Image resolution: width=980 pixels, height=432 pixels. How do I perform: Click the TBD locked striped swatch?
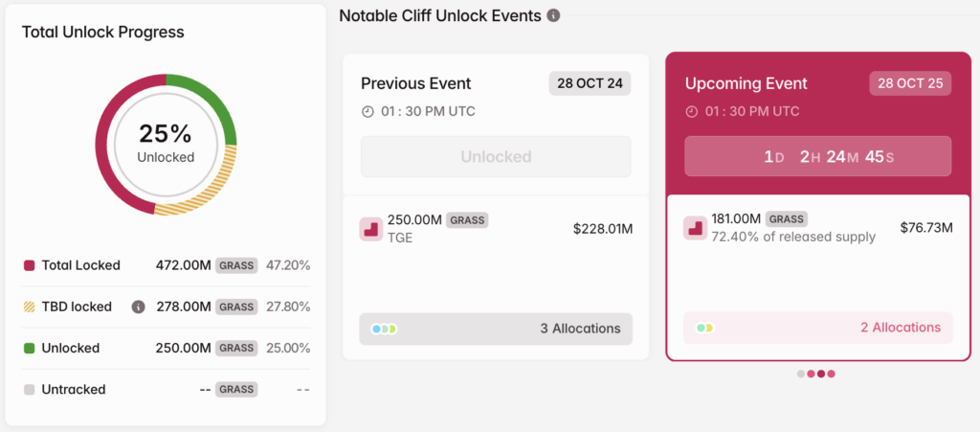pyautogui.click(x=29, y=307)
